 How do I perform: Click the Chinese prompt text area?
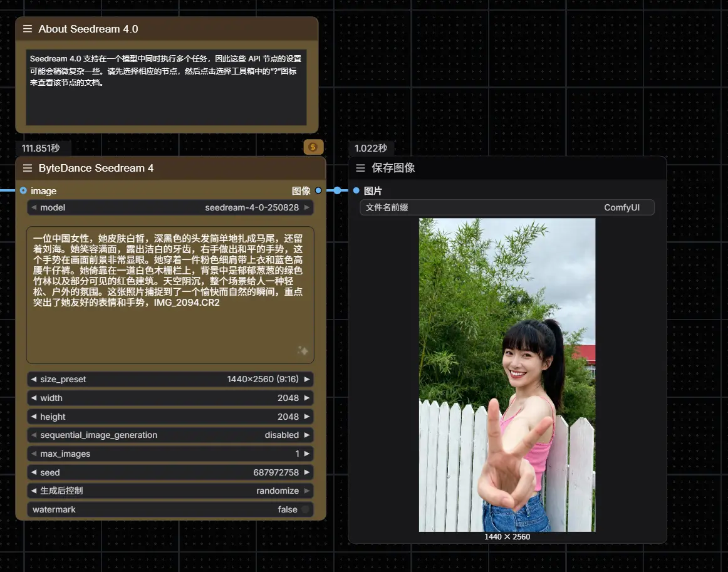pyautogui.click(x=169, y=294)
